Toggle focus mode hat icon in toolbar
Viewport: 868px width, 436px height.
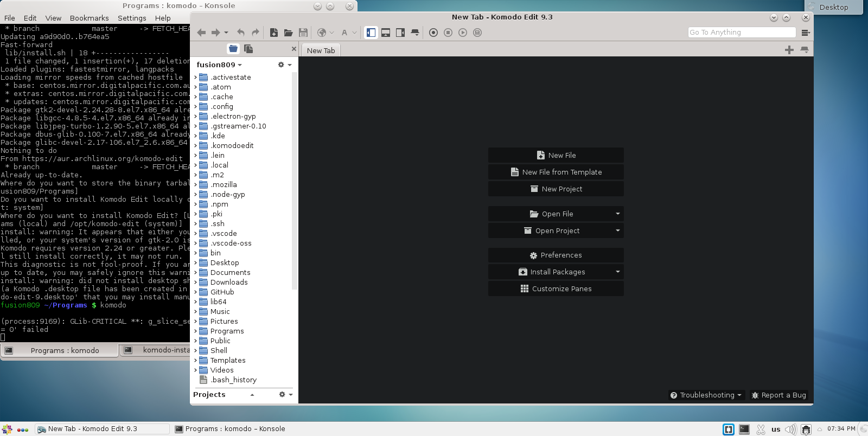click(x=415, y=33)
